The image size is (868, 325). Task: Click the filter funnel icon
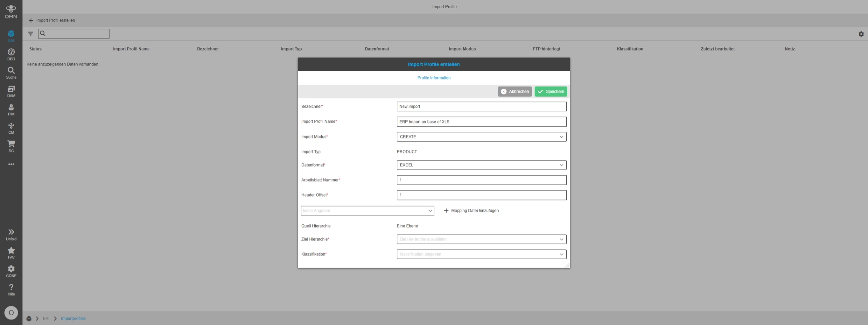31,34
